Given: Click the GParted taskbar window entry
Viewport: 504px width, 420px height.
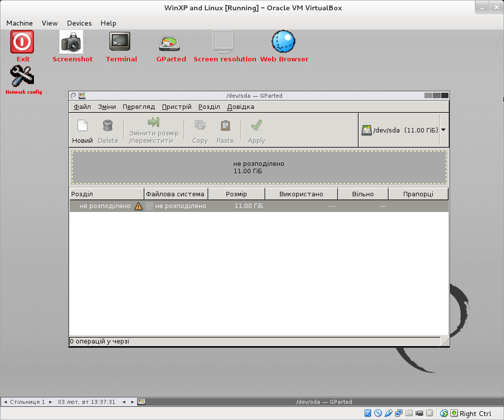Looking at the screenshot, I should point(323,402).
